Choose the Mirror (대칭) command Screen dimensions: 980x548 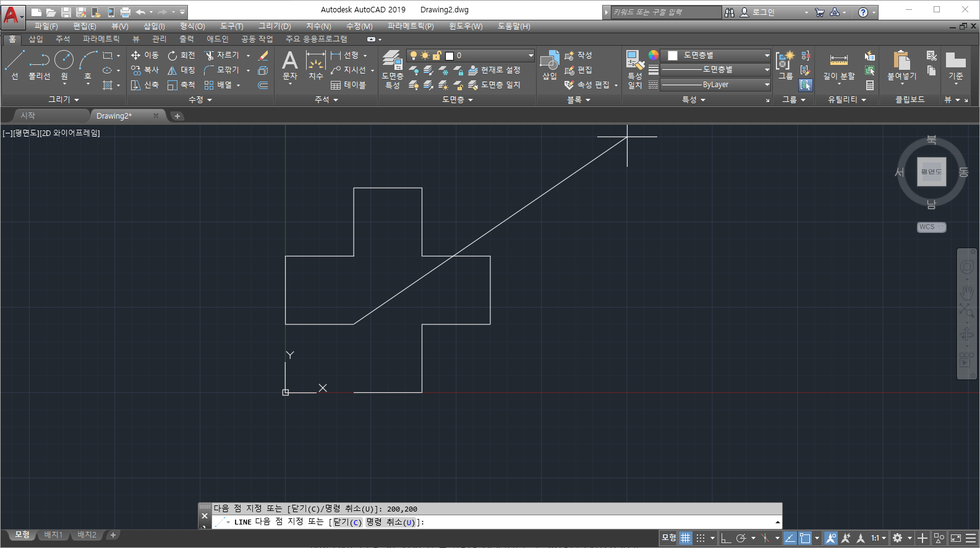click(x=181, y=70)
